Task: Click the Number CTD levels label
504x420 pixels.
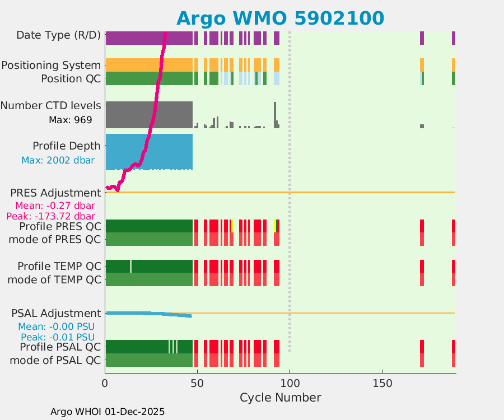Action: [x=50, y=105]
